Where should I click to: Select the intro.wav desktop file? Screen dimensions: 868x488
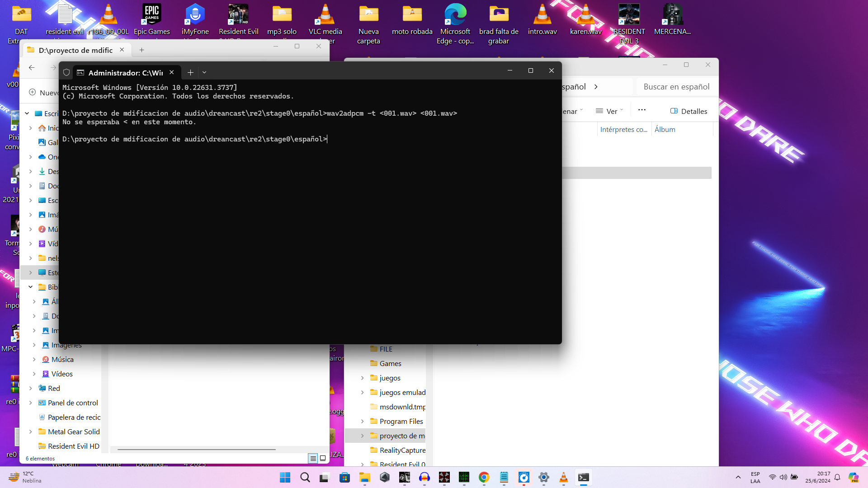pos(542,20)
